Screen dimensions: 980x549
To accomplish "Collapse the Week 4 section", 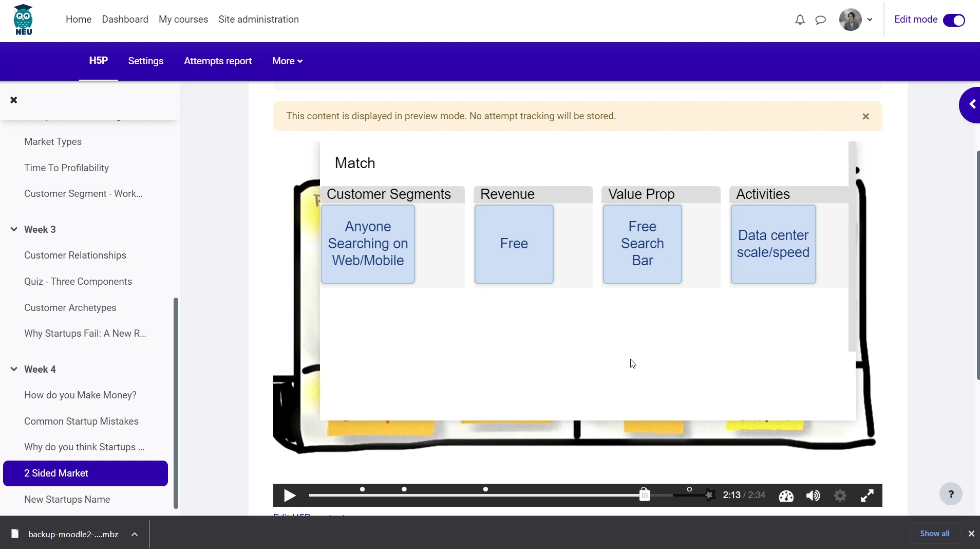I will point(14,369).
